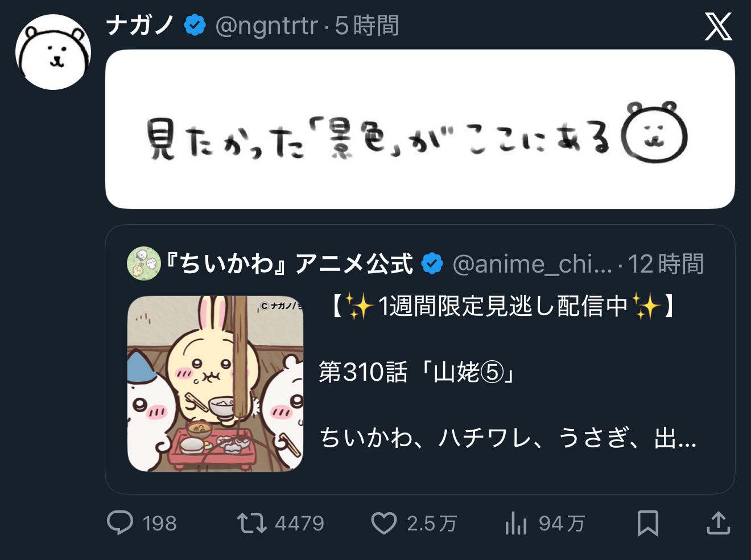751x560 pixels.
Task: Open 『ちいかわ』アニメ公式 account name
Action: click(289, 263)
